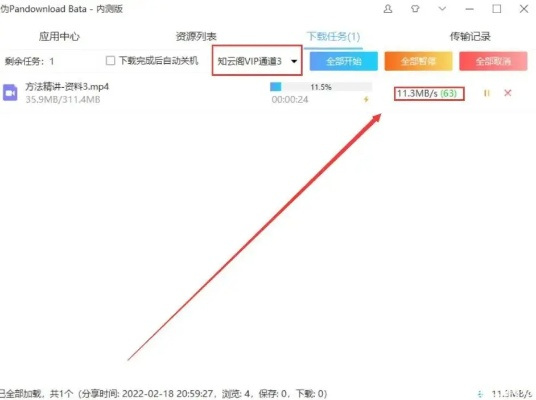Open the 传输记录 tab
The image size is (536, 400).
470,36
